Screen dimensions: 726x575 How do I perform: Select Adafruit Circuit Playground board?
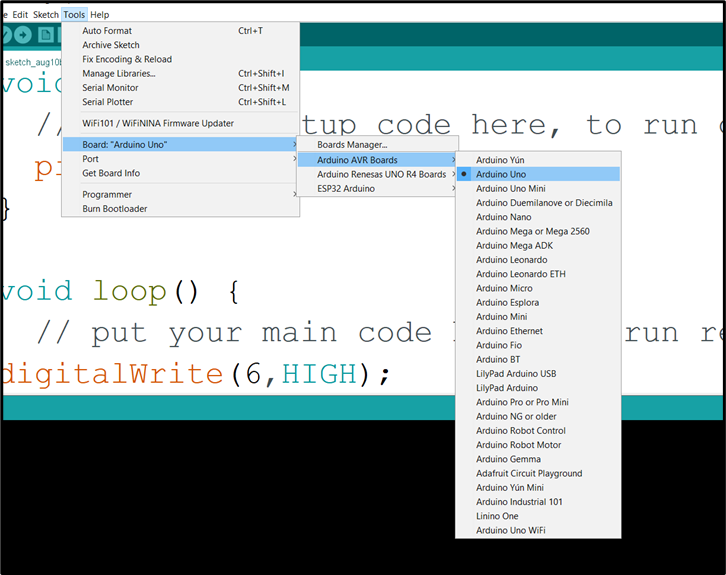(538, 474)
